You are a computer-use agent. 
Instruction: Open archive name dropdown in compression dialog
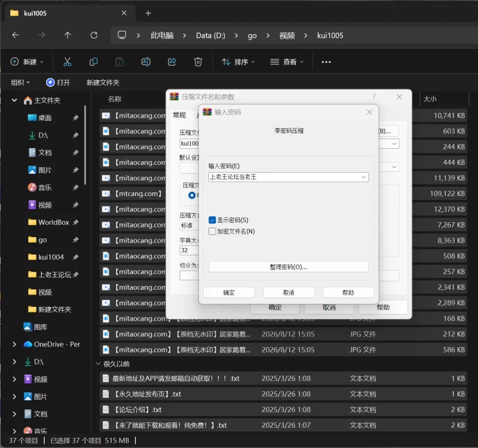(x=394, y=143)
